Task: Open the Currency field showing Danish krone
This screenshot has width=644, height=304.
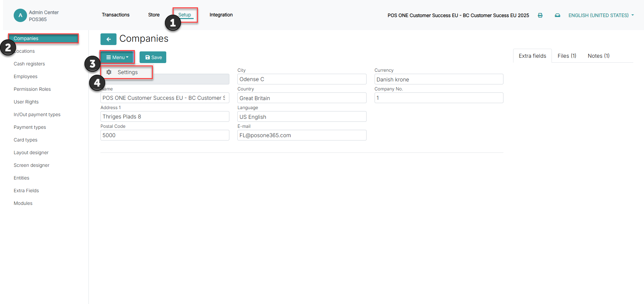Action: 439,79
